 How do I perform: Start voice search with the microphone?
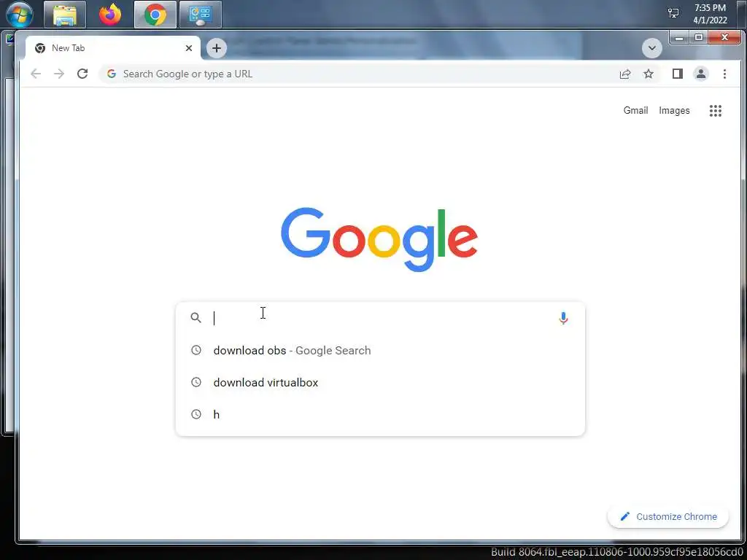(563, 318)
